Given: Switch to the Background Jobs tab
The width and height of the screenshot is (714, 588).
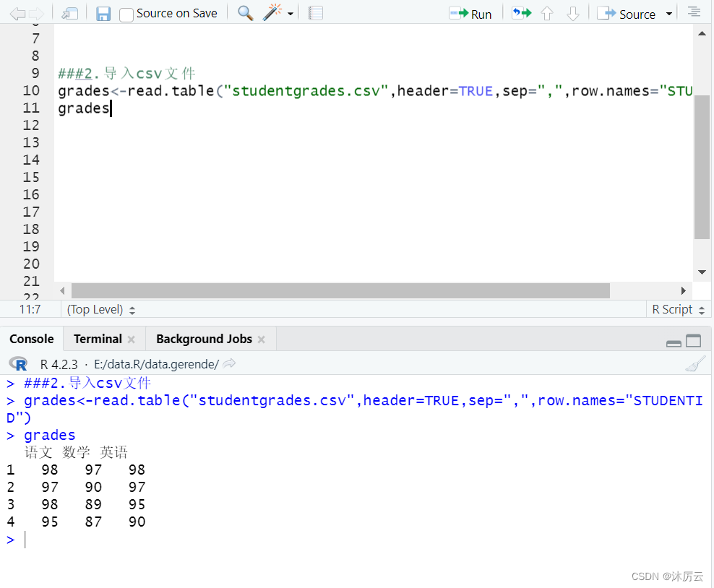Looking at the screenshot, I should pyautogui.click(x=203, y=338).
